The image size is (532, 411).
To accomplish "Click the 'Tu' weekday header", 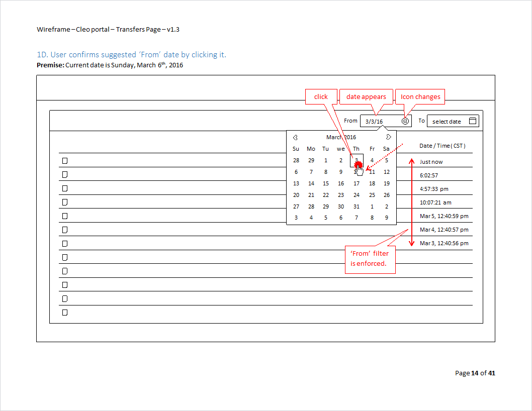I will click(x=325, y=149).
